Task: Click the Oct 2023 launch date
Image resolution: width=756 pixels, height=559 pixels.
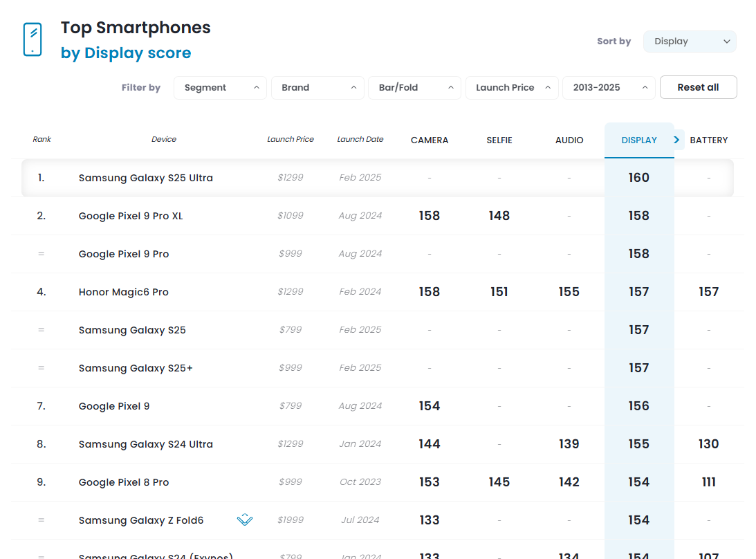Action: 360,482
